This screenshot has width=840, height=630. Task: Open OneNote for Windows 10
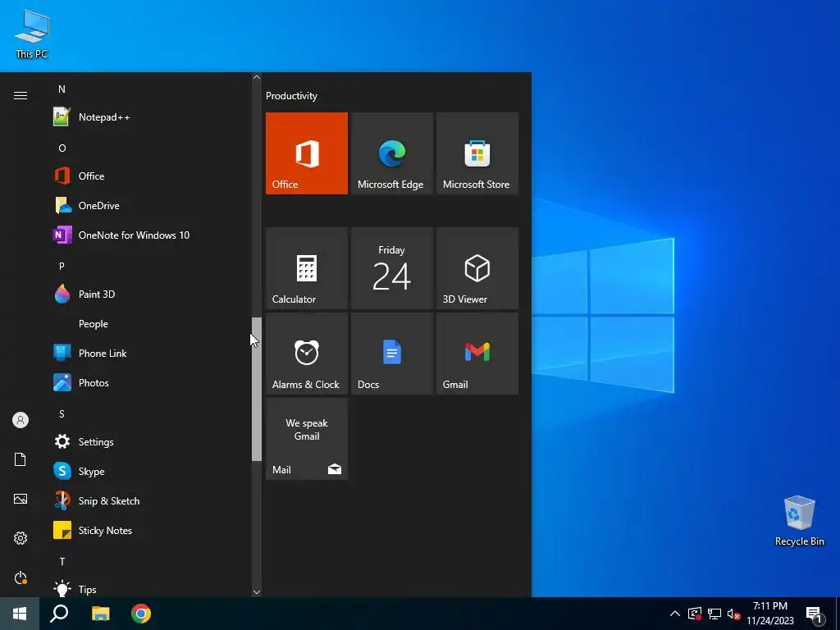150,235
